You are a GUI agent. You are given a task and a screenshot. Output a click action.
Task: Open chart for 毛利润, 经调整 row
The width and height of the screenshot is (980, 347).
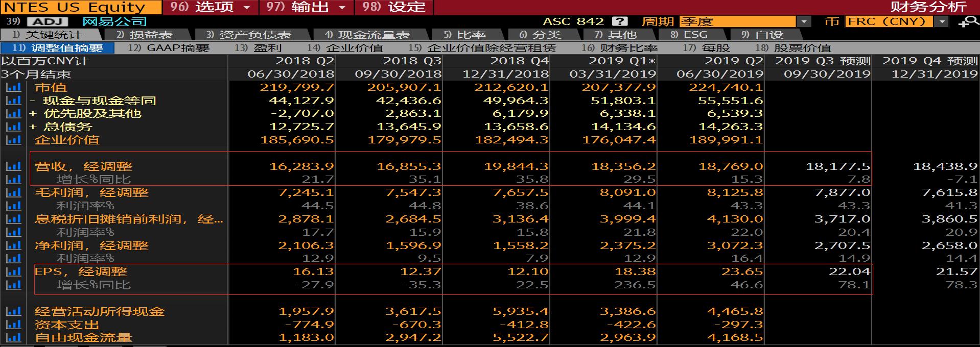point(13,193)
